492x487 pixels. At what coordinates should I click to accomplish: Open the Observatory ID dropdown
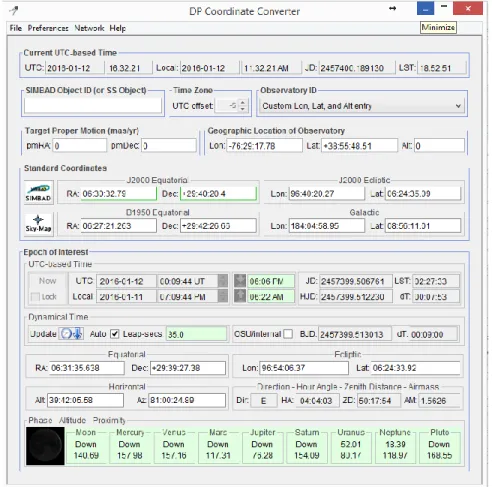(x=362, y=106)
